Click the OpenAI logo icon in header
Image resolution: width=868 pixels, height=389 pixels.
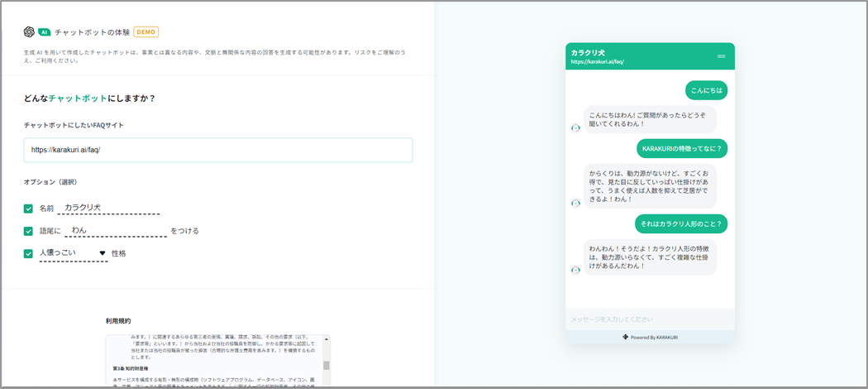[x=29, y=32]
